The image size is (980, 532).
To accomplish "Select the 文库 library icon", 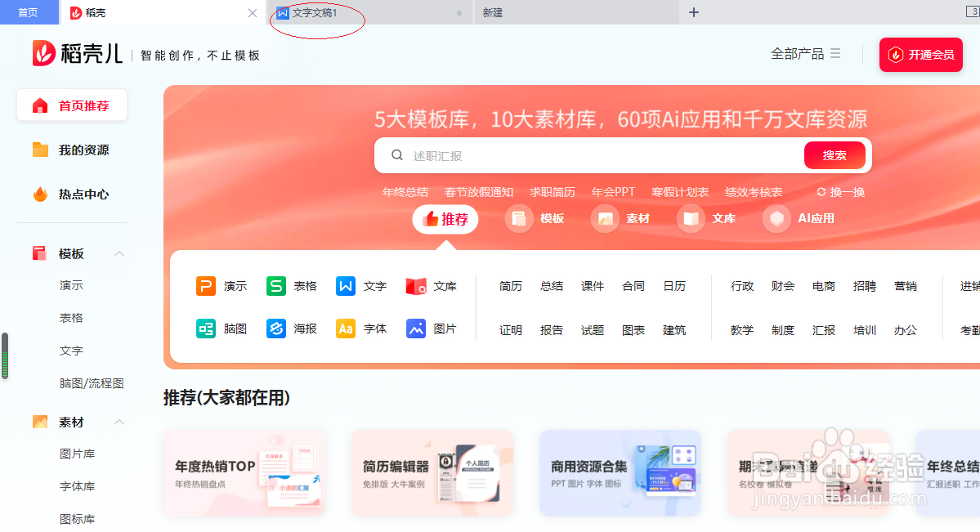I will [432, 286].
